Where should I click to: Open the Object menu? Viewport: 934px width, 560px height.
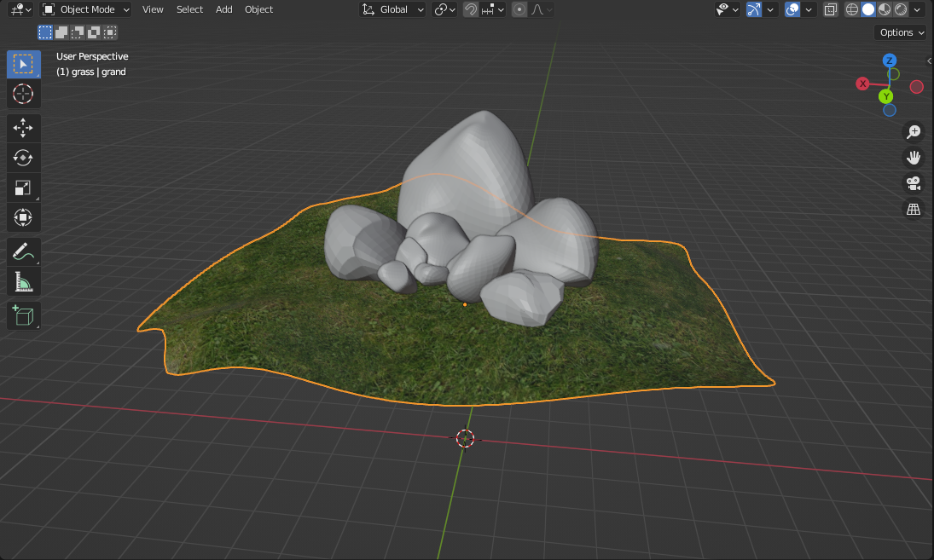tap(258, 9)
